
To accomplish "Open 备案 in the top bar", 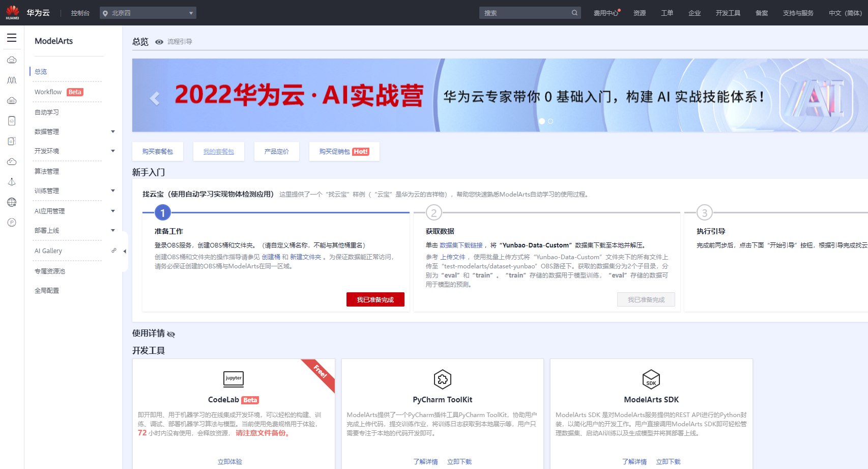I will (762, 13).
